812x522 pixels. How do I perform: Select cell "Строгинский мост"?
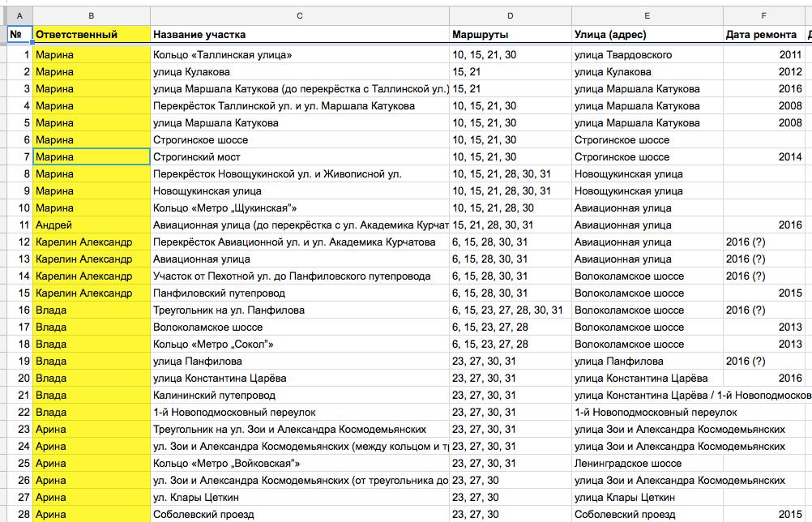299,157
